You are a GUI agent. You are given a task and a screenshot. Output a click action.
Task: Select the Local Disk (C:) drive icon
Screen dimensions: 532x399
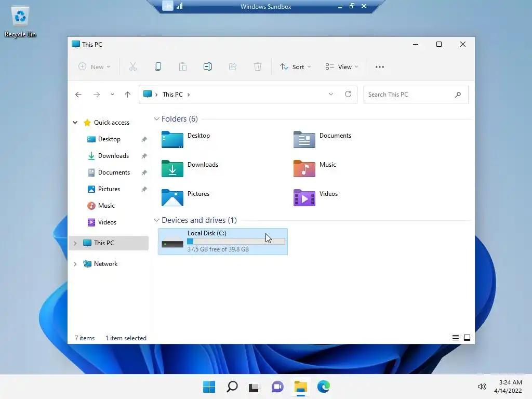point(172,242)
